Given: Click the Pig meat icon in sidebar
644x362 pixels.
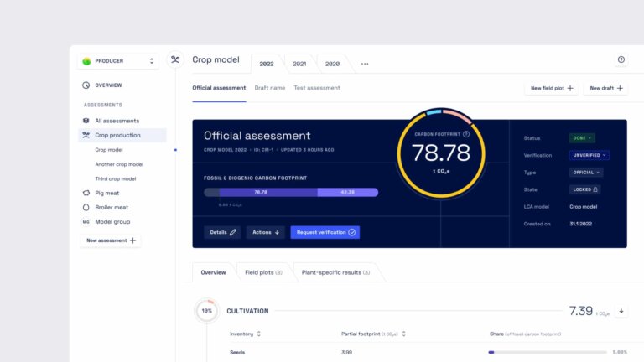Looking at the screenshot, I should pos(86,193).
